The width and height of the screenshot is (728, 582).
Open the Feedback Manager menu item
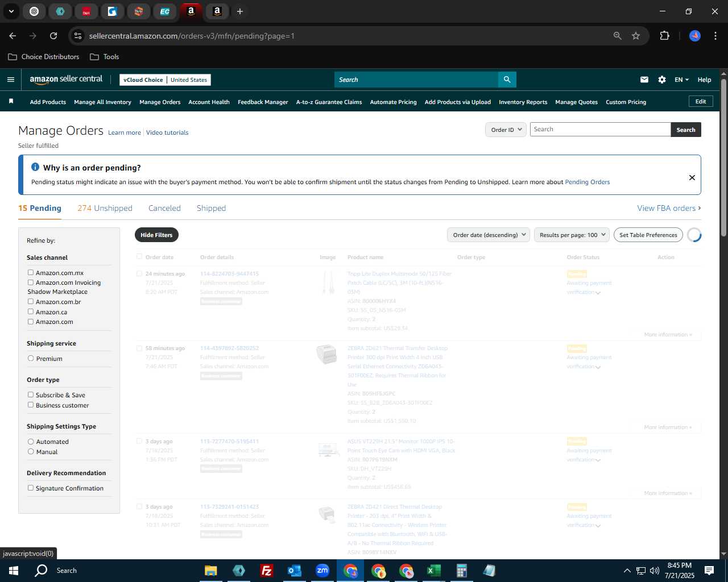pyautogui.click(x=263, y=102)
